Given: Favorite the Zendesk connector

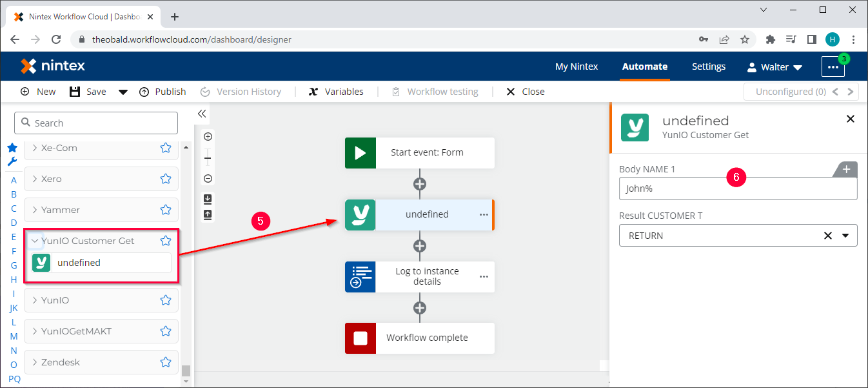Looking at the screenshot, I should click(165, 362).
